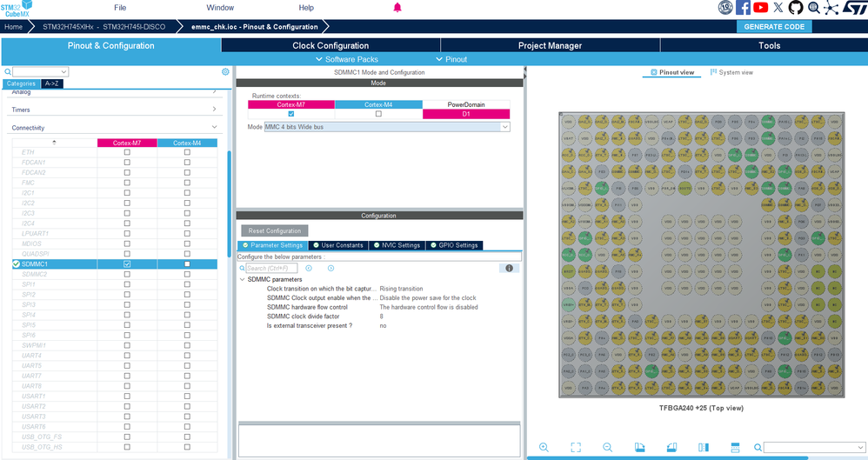The height and width of the screenshot is (460, 868).
Task: Open NVIC Settings tab
Action: (x=397, y=245)
